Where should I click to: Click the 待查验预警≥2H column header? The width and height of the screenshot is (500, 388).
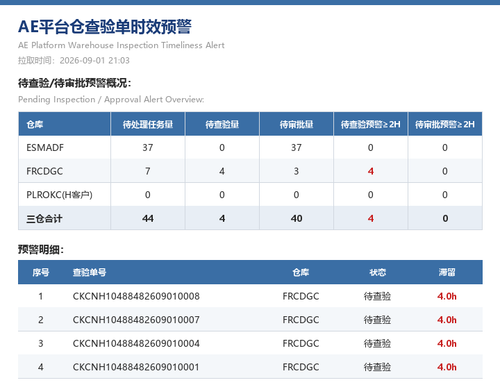pos(370,124)
